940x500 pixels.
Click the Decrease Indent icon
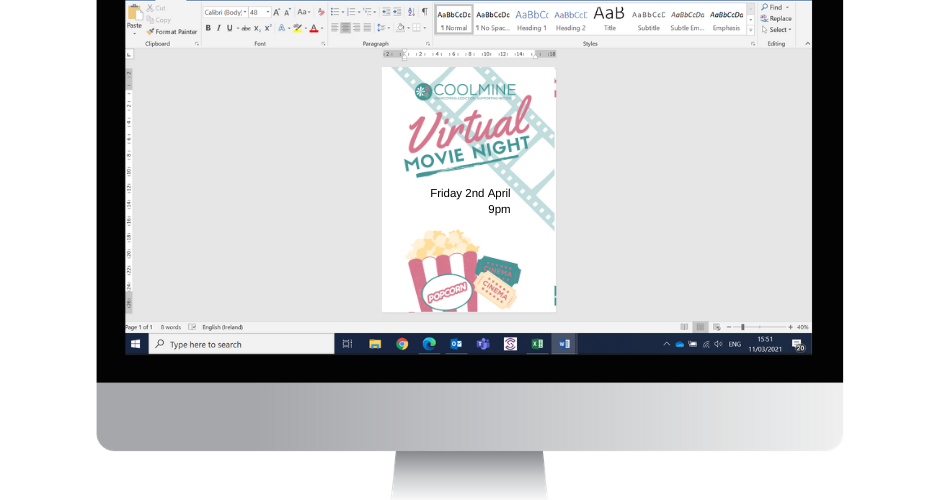385,12
